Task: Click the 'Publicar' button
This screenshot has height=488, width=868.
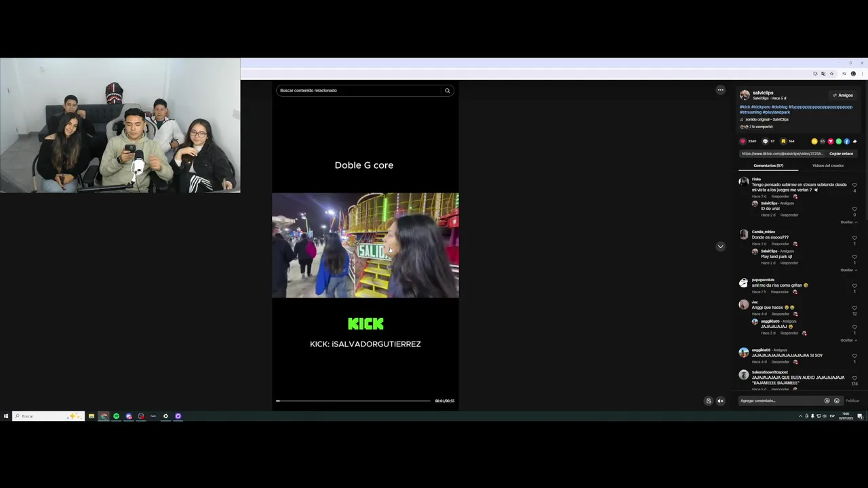Action: point(852,401)
